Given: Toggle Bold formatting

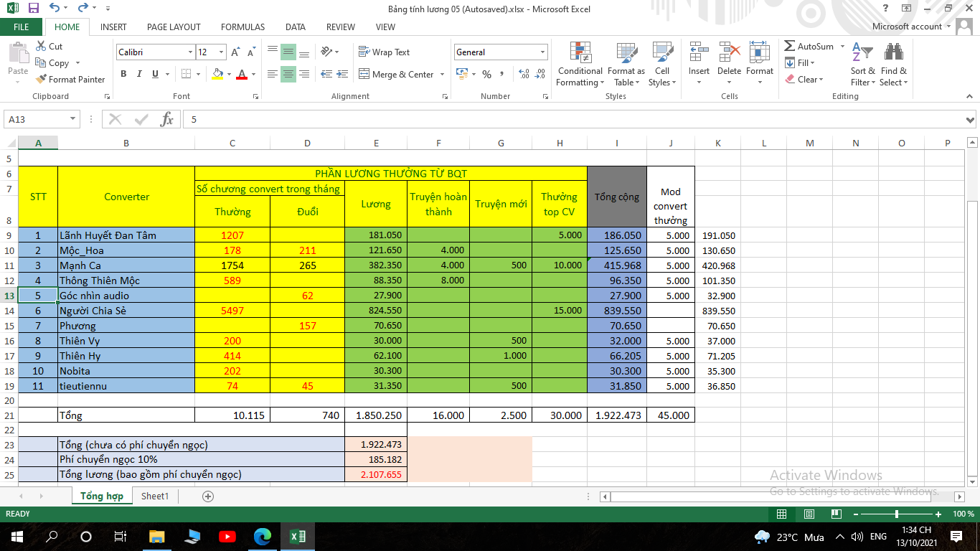Looking at the screenshot, I should (x=123, y=74).
